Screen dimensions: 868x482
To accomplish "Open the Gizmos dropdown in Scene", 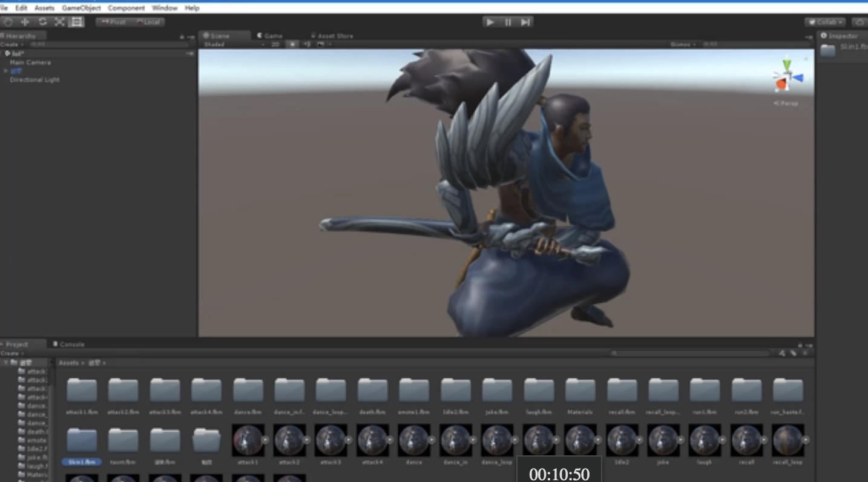I will (683, 44).
